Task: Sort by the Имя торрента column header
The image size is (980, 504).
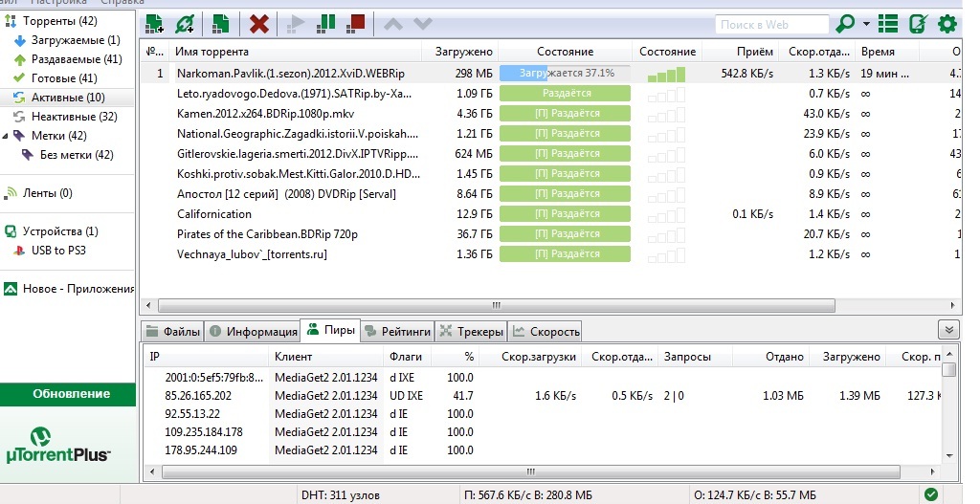Action: (x=297, y=52)
